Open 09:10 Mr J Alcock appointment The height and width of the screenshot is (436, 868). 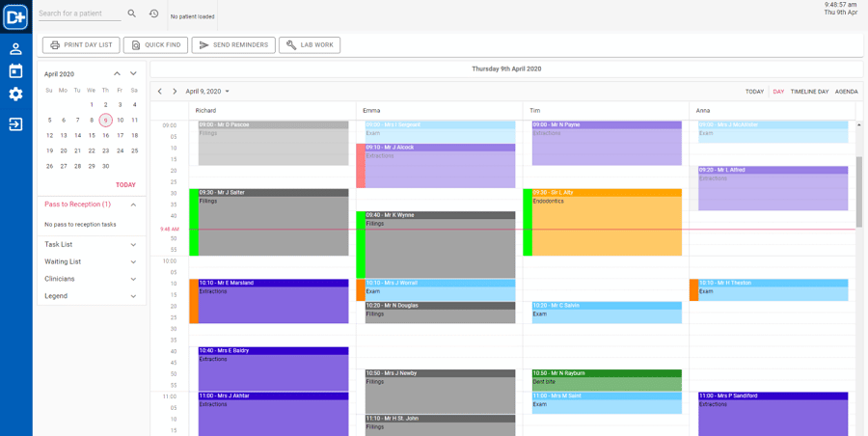(440, 166)
